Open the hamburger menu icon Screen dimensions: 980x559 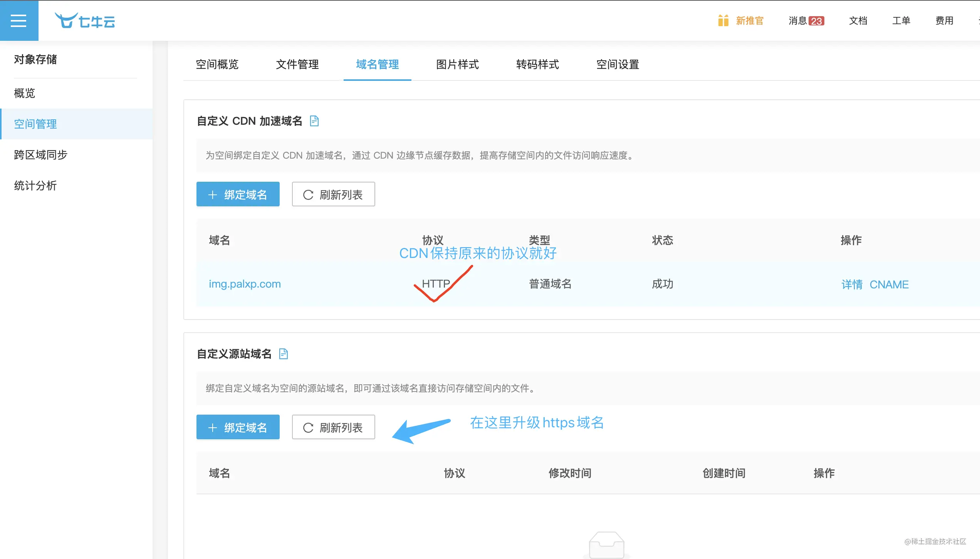18,20
